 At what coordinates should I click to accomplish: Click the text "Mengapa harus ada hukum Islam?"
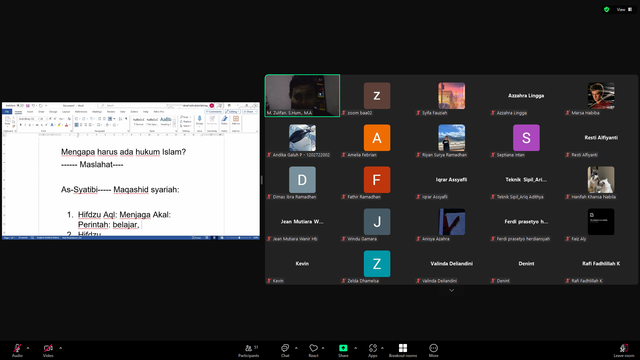coord(123,152)
